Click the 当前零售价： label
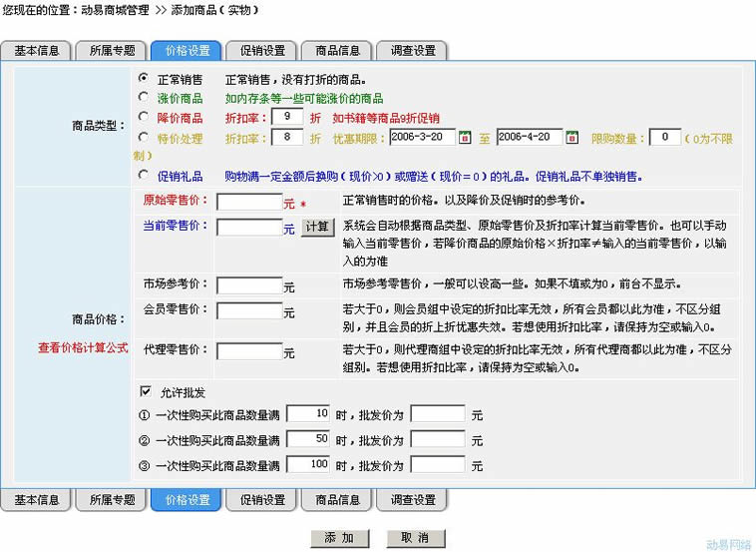 [x=176, y=226]
